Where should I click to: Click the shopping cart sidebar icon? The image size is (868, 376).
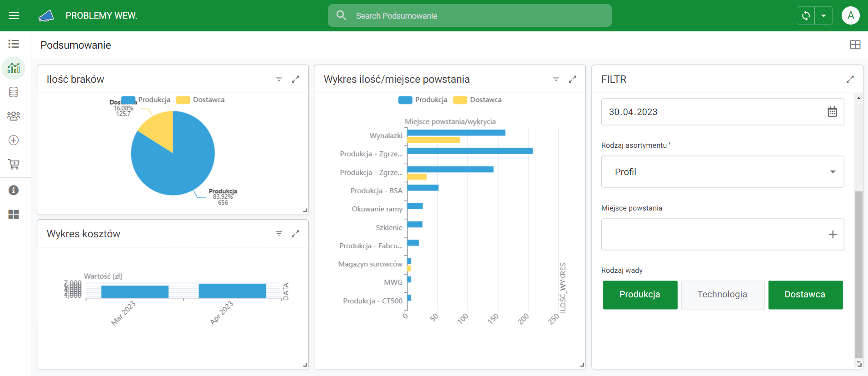(x=14, y=165)
